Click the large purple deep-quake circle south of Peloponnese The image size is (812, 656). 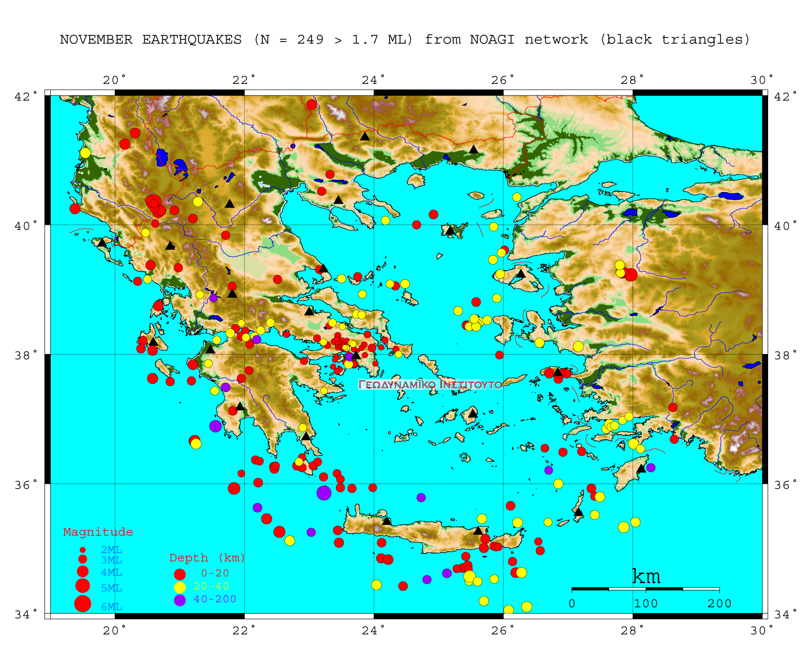[324, 493]
